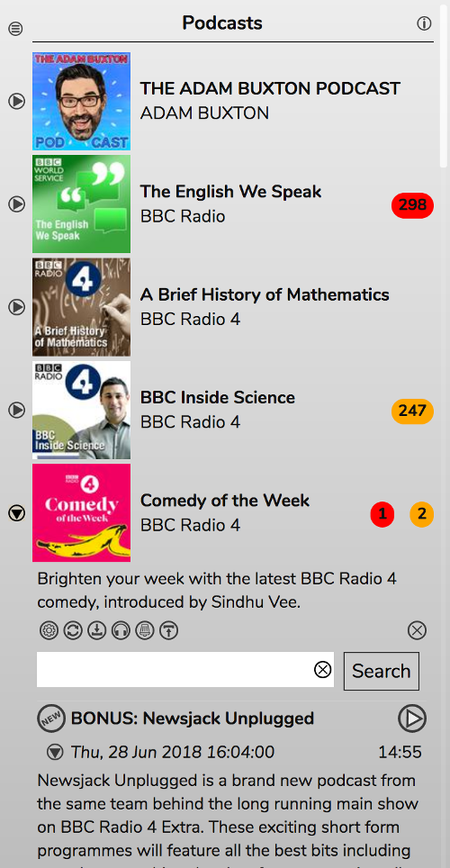The image size is (450, 868).
Task: Download all episodes with the download icon
Action: [x=97, y=630]
